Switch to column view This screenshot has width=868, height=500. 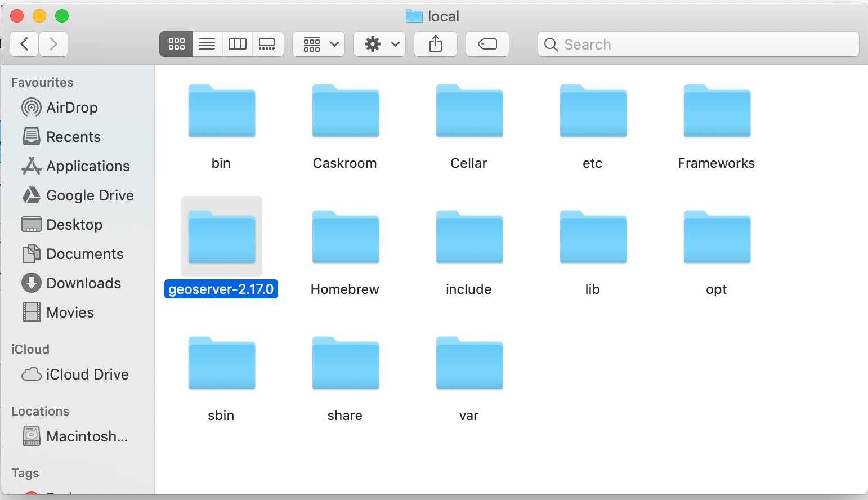click(x=238, y=44)
